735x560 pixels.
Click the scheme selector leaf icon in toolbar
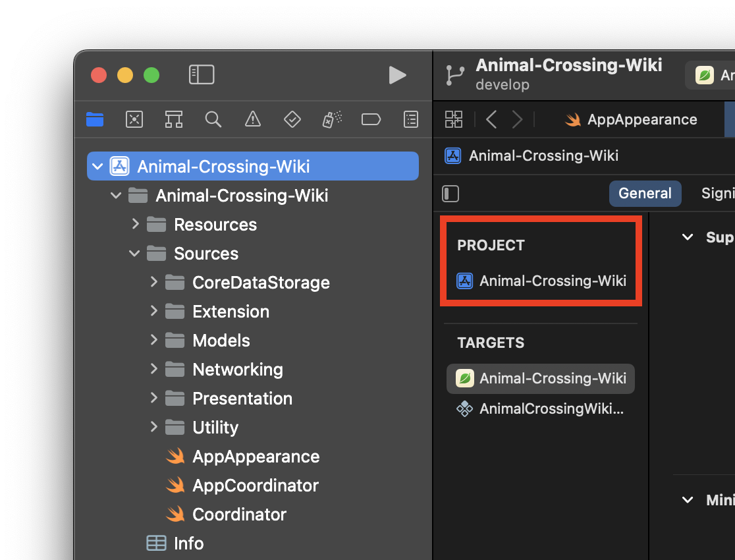click(x=704, y=75)
